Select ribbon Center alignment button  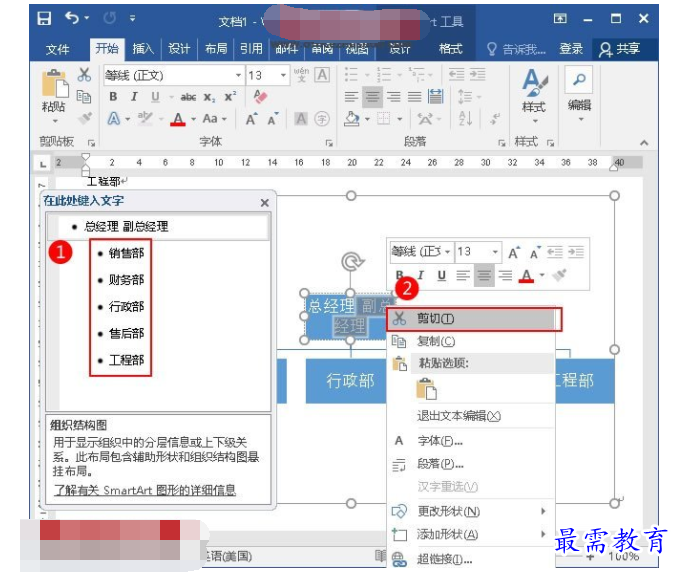pyautogui.click(x=372, y=97)
